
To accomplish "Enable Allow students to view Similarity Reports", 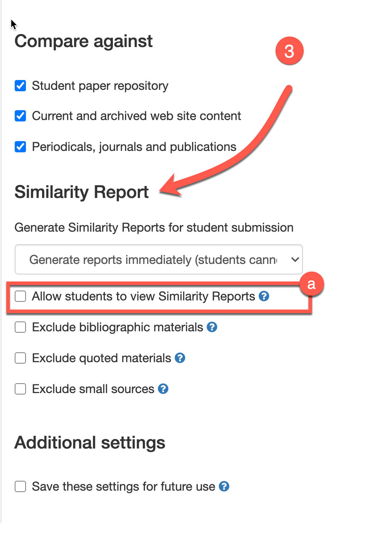I will (20, 297).
